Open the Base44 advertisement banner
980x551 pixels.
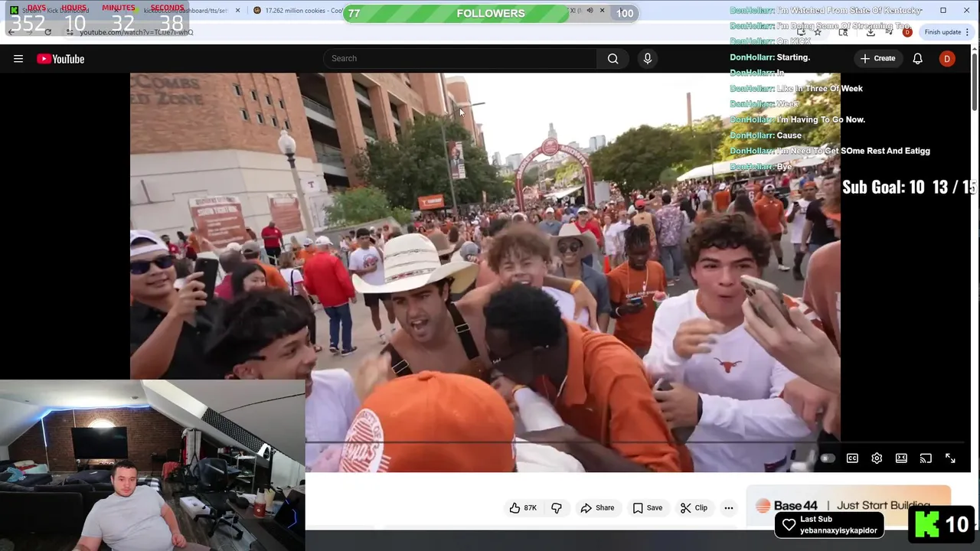[x=848, y=505]
